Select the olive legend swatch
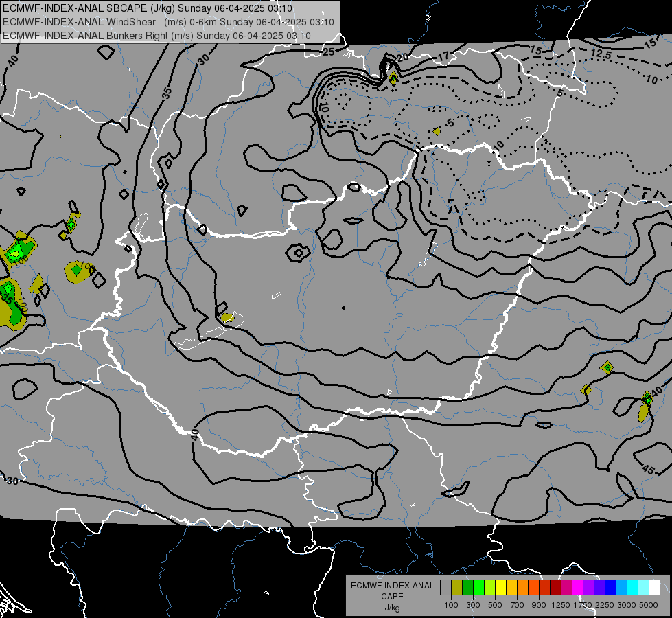672x618 pixels. pyautogui.click(x=456, y=588)
